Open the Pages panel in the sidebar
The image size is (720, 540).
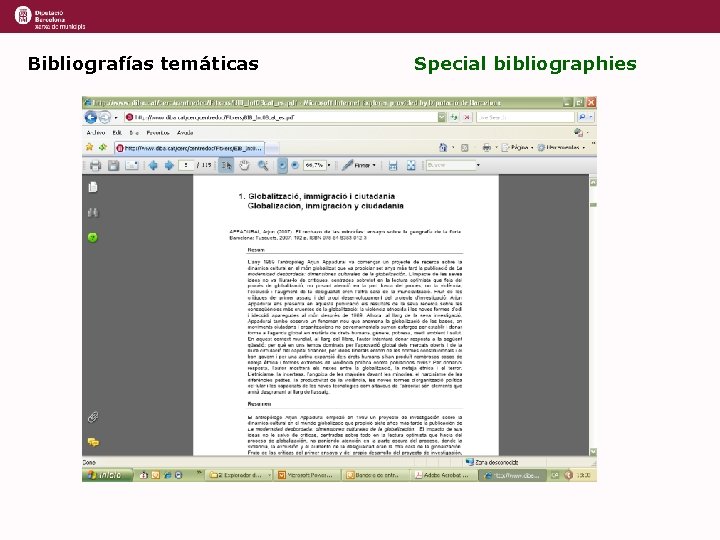coord(93,187)
